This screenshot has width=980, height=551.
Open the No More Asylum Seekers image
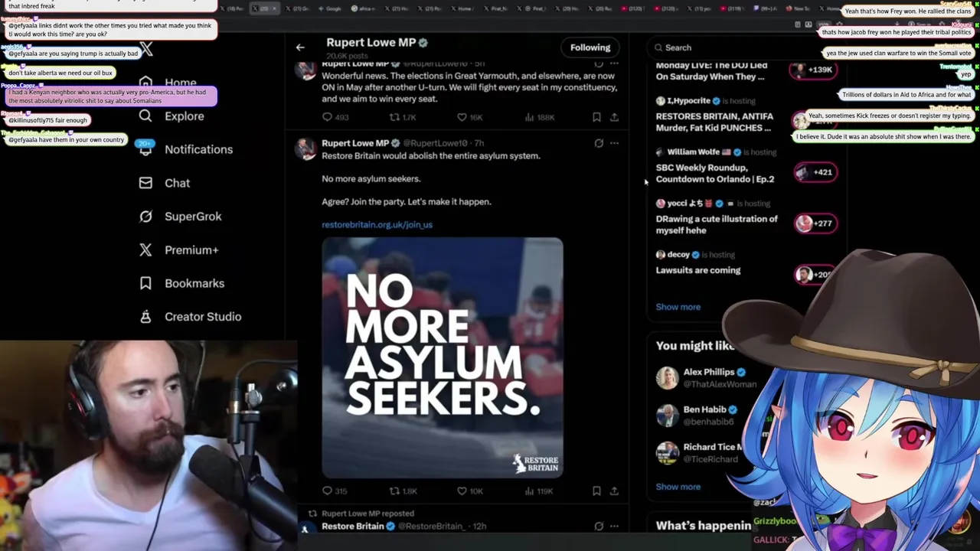pyautogui.click(x=442, y=357)
